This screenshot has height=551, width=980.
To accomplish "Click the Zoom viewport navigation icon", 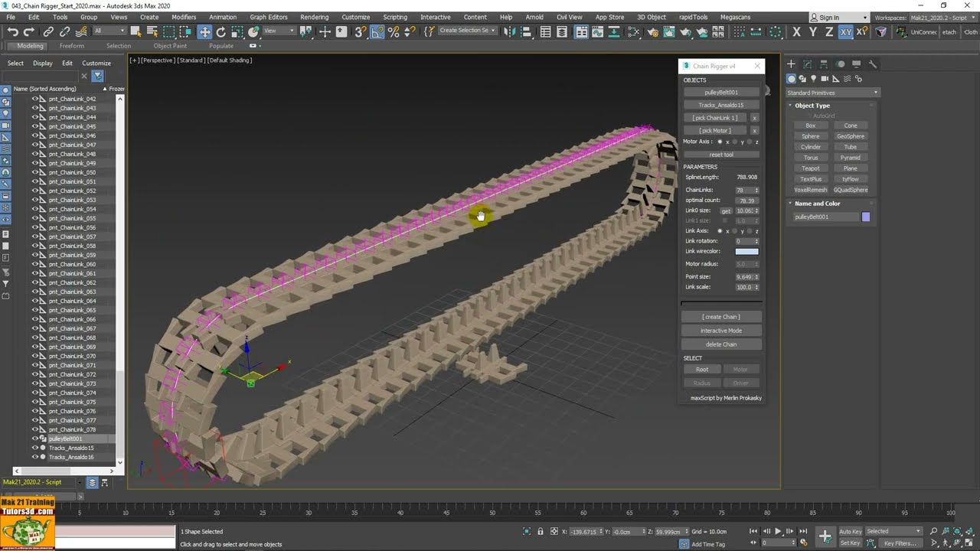I will point(933,531).
